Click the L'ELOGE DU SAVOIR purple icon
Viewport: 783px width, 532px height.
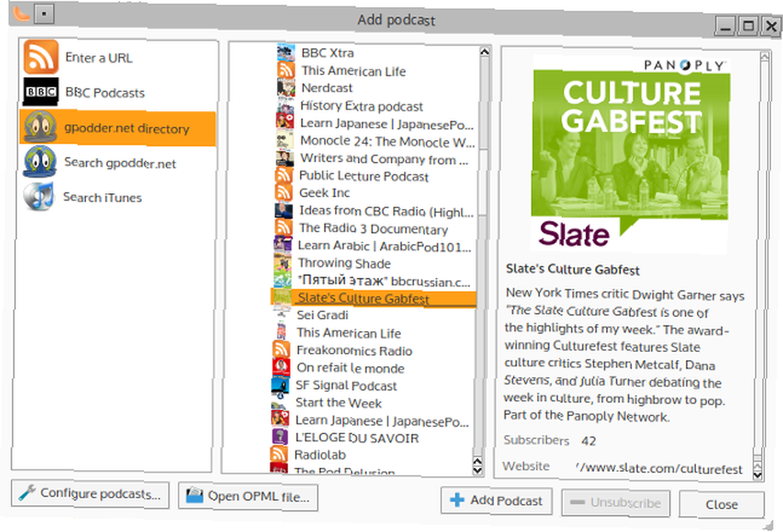280,437
